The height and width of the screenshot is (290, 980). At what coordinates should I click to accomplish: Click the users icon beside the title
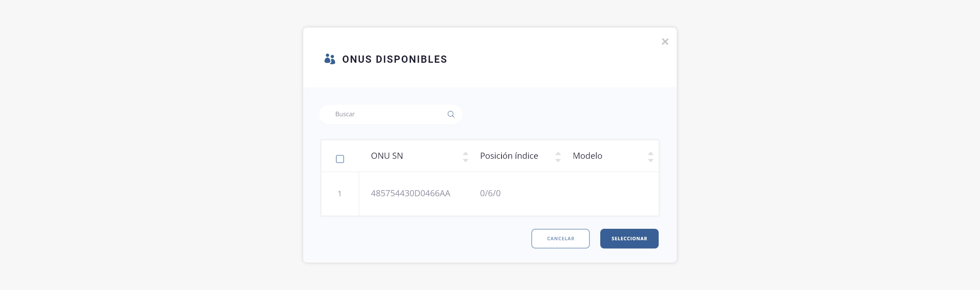coord(330,59)
